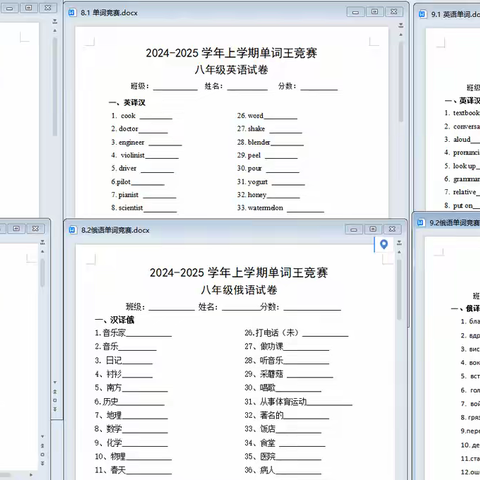Click the word "blender" in item 28
The image size is (480, 480).
[x=259, y=142]
